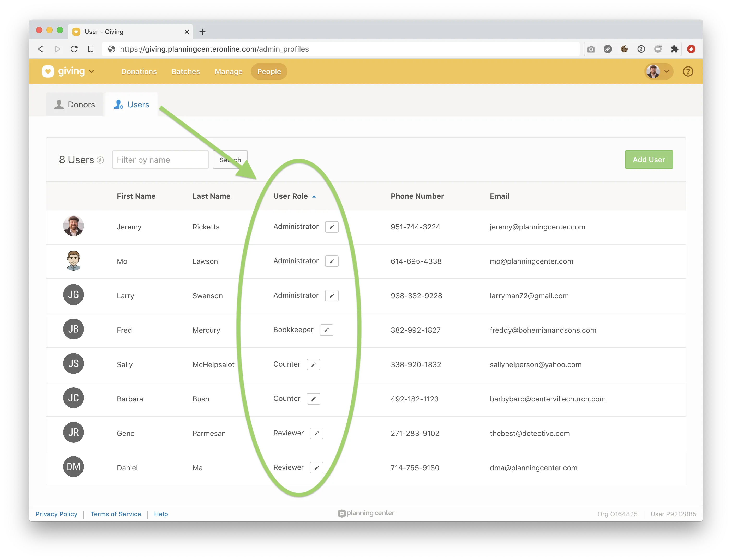Edit Daniel Ma's Reviewer role
Viewport: 732px width, 560px height.
tap(316, 468)
